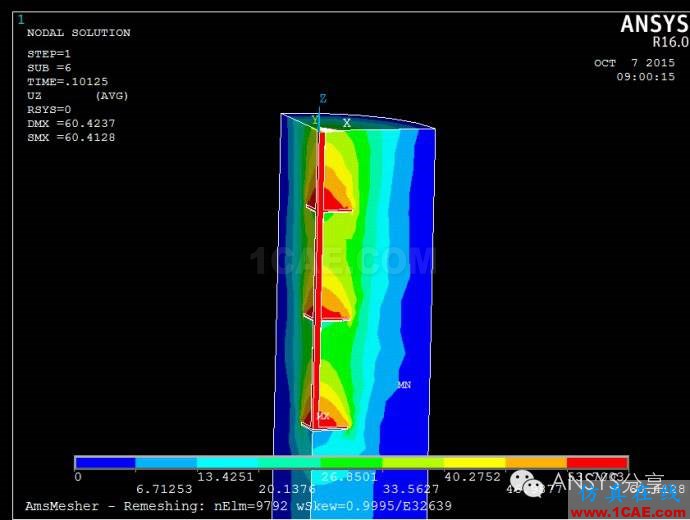This screenshot has height=520, width=690.
Task: Click the legend value '20.1376'
Action: click(x=287, y=489)
